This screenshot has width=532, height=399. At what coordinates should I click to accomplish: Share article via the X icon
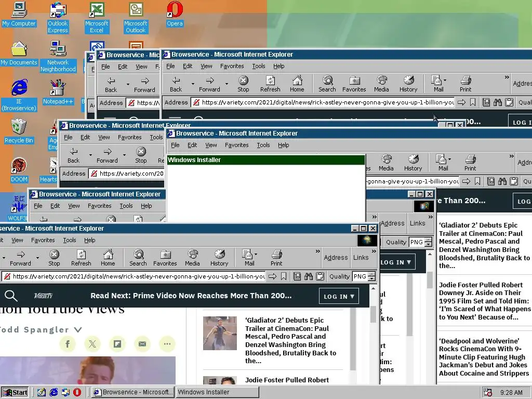coord(92,344)
